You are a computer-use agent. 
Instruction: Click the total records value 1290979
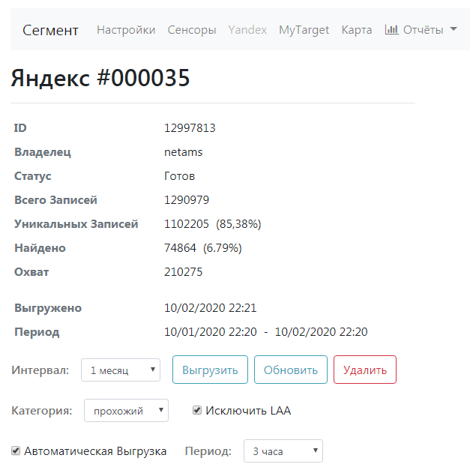coord(187,199)
